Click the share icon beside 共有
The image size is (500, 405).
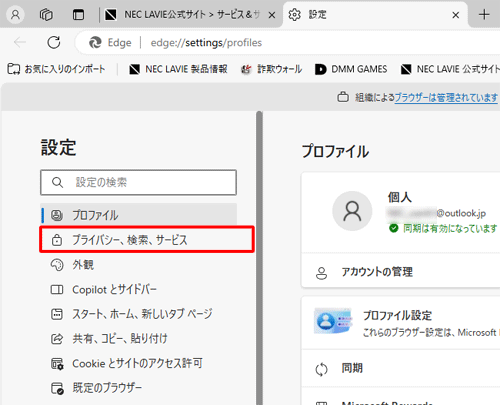tap(57, 339)
